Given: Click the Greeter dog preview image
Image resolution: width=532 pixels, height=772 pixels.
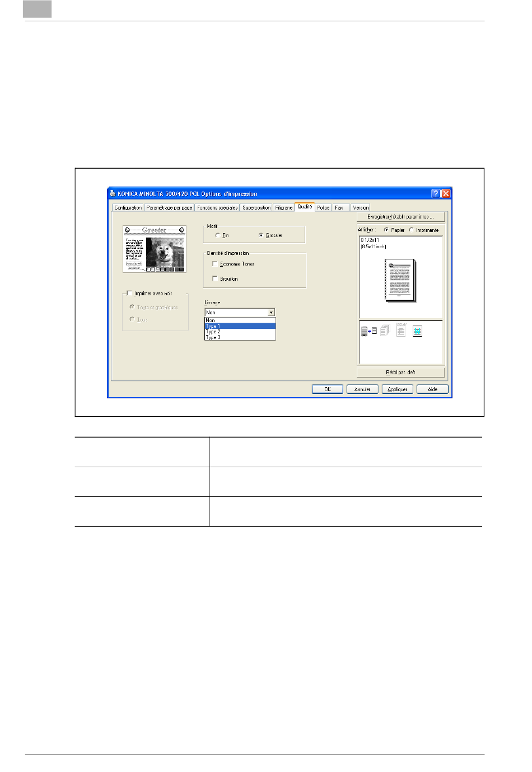Looking at the screenshot, I should tap(155, 249).
